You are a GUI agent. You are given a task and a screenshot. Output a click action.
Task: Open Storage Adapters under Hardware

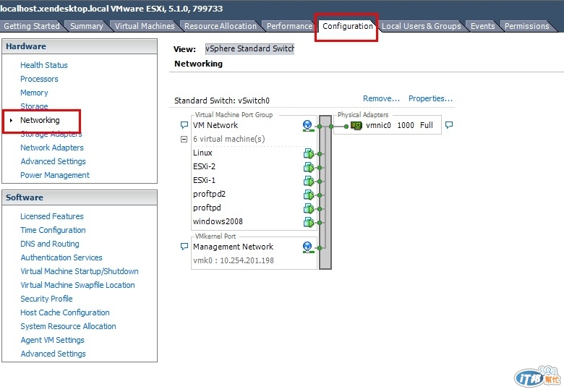click(x=51, y=134)
